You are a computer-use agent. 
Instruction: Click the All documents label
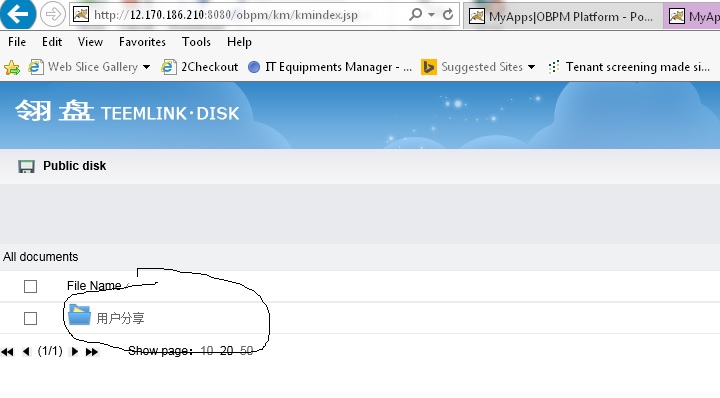40,257
